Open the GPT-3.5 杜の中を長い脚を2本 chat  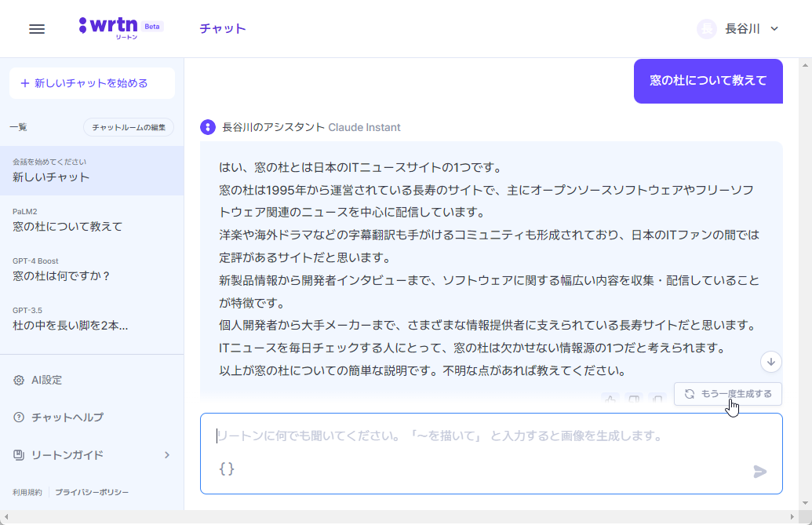point(92,319)
